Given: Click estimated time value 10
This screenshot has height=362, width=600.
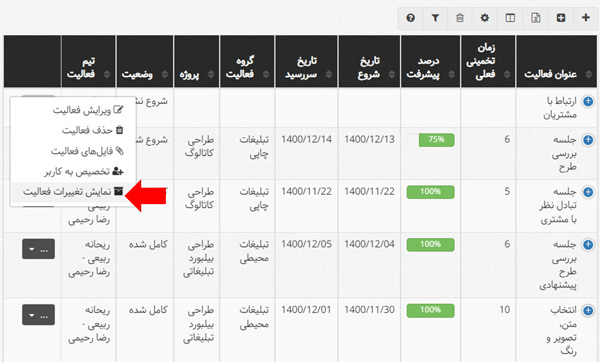Looking at the screenshot, I should click(505, 310).
